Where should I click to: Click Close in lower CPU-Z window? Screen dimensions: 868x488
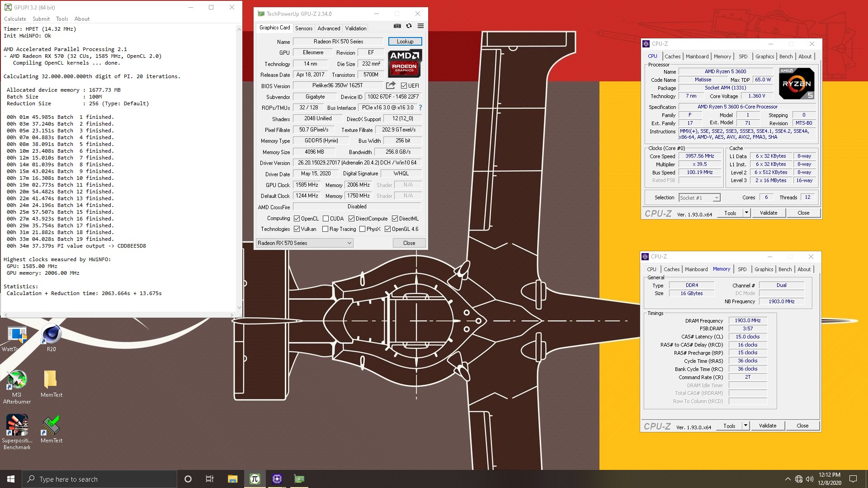pos(802,426)
